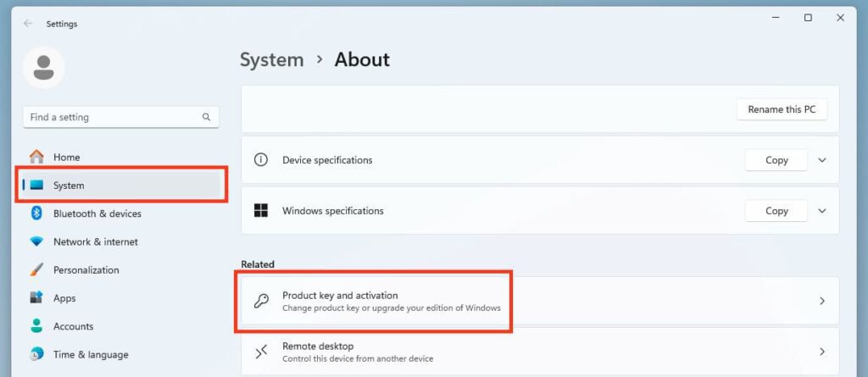
Task: Navigate to System breadcrumb link
Action: (x=271, y=59)
